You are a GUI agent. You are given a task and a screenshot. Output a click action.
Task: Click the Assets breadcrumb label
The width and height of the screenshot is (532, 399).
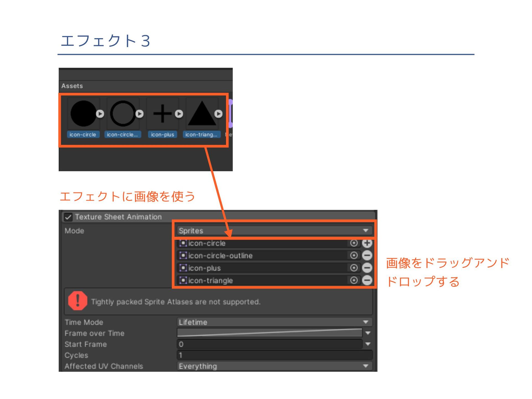[x=72, y=86]
